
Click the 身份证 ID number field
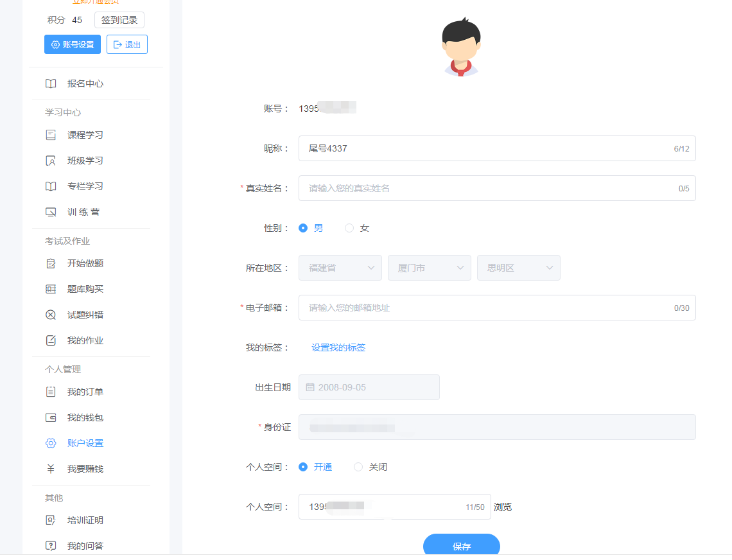497,427
